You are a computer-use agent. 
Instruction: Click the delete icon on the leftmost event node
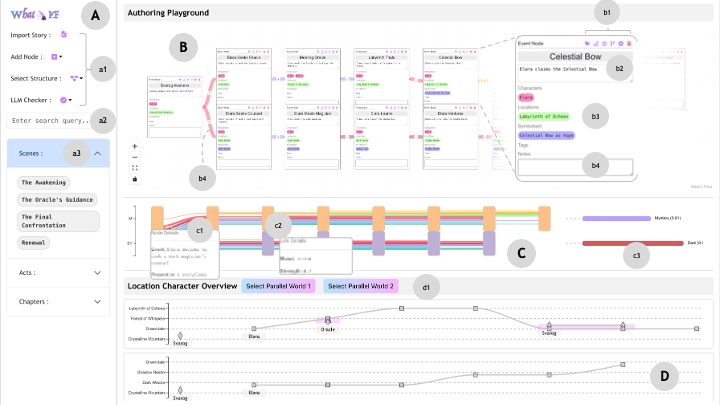tap(199, 80)
